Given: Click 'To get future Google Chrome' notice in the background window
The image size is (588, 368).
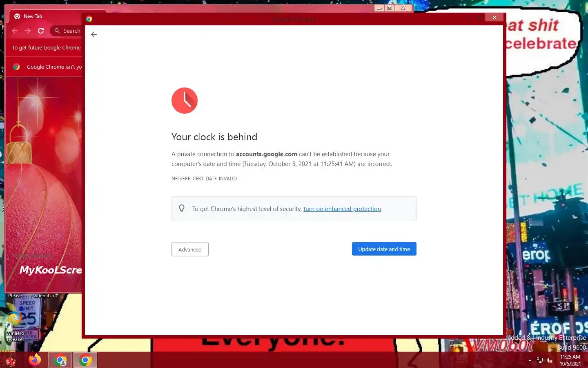Looking at the screenshot, I should 47,48.
